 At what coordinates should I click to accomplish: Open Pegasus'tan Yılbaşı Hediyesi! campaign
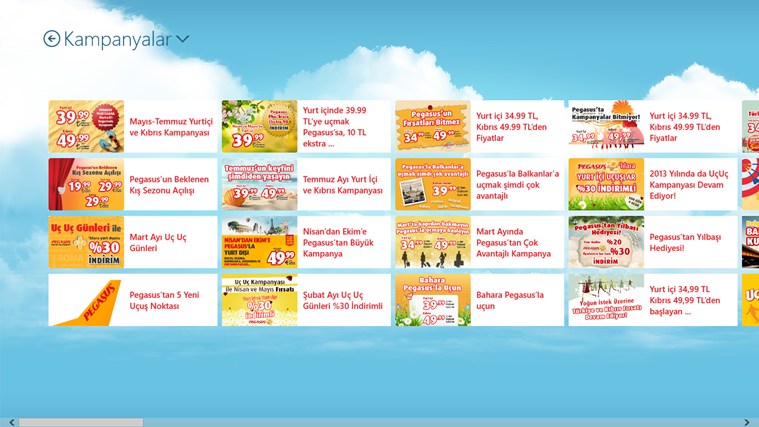pyautogui.click(x=653, y=242)
